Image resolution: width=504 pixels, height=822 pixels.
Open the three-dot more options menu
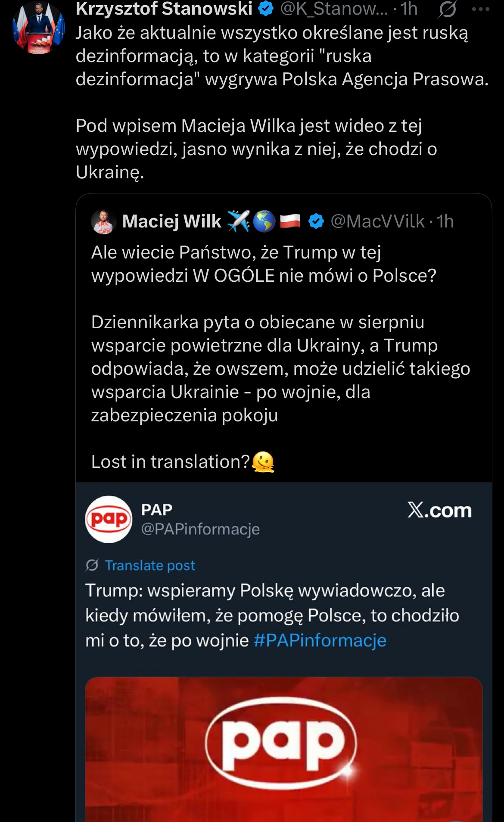tap(480, 9)
